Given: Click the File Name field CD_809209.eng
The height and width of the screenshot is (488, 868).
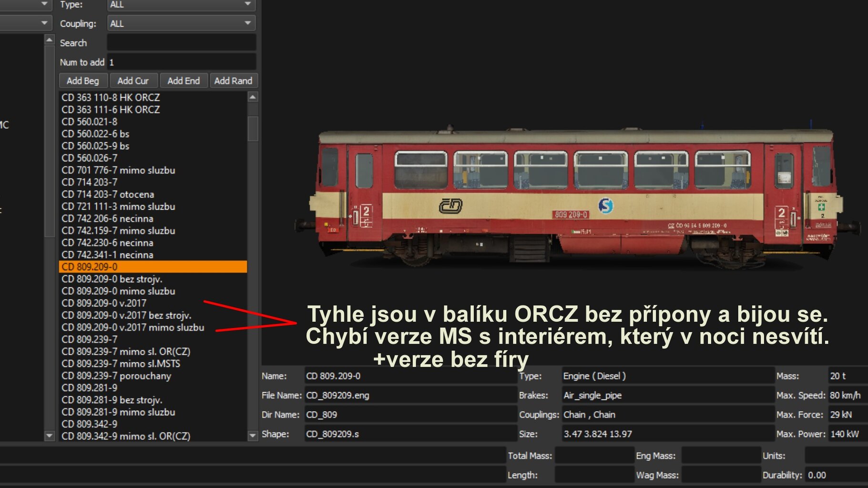Looking at the screenshot, I should coord(410,396).
